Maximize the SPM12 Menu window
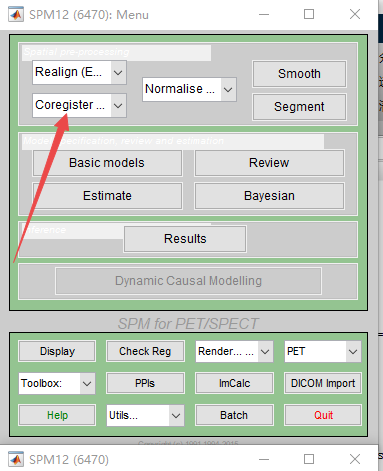Viewport: 383px width, 471px height. [x=309, y=14]
